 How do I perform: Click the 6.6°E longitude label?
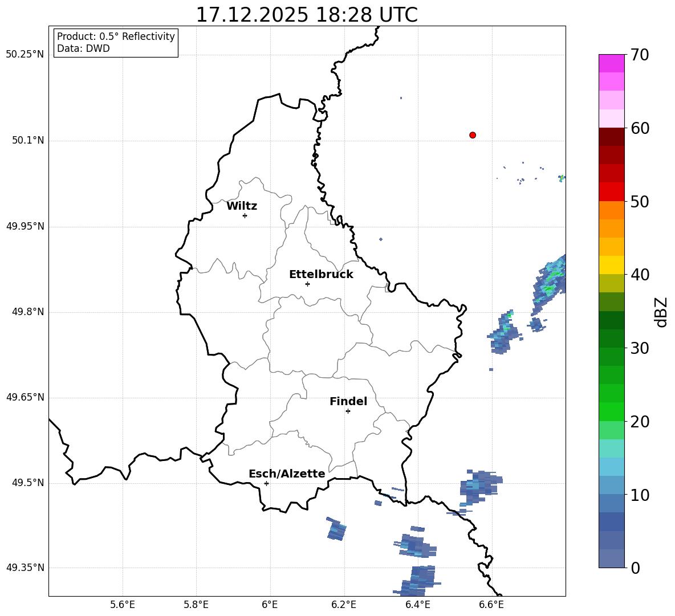coord(491,605)
